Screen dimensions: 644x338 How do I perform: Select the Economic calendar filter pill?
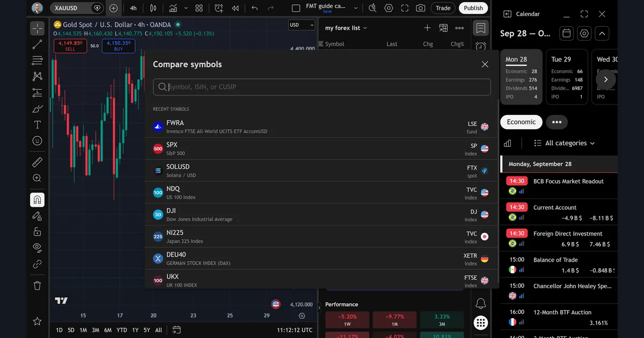tap(521, 122)
